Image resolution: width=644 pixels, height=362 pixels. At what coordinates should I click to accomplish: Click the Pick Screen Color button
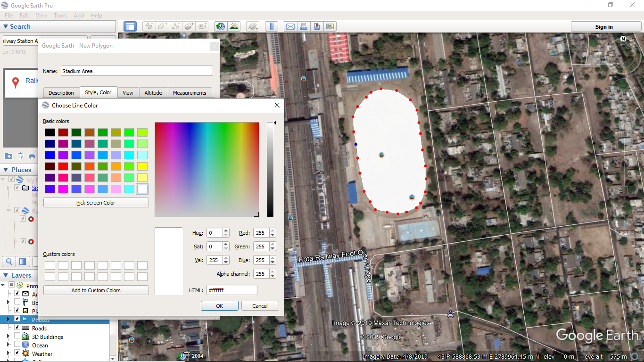point(96,203)
